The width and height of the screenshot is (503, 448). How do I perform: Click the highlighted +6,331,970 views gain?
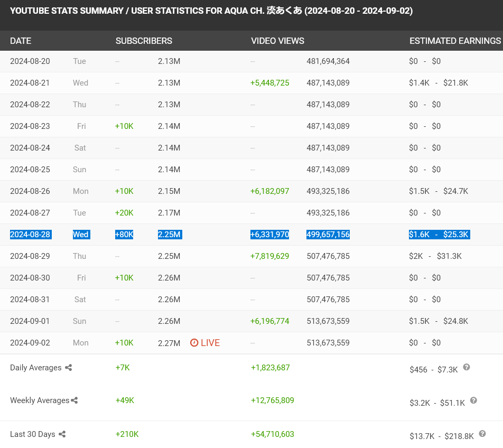[x=270, y=235]
